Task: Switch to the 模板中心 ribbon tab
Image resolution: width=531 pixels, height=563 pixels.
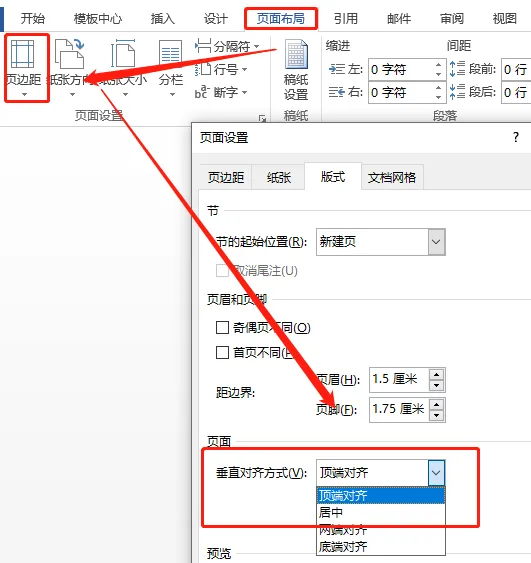Action: point(98,18)
